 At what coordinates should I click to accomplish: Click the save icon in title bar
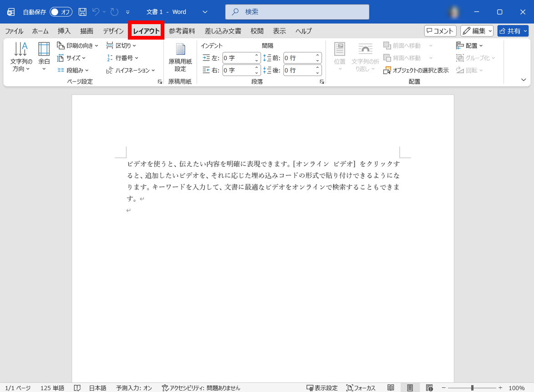pyautogui.click(x=82, y=12)
